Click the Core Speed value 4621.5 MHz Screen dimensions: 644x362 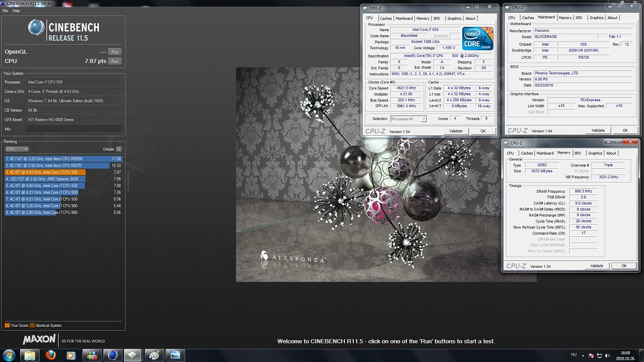pyautogui.click(x=406, y=88)
